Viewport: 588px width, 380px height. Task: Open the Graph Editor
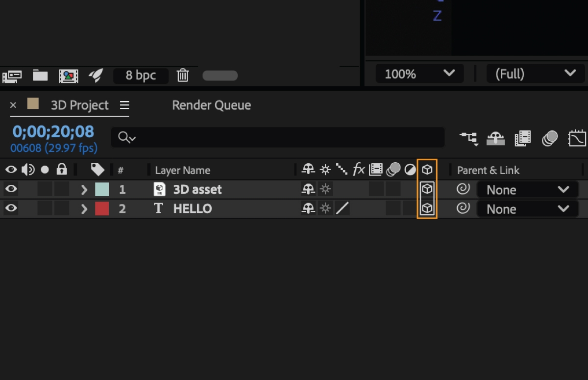tap(577, 139)
